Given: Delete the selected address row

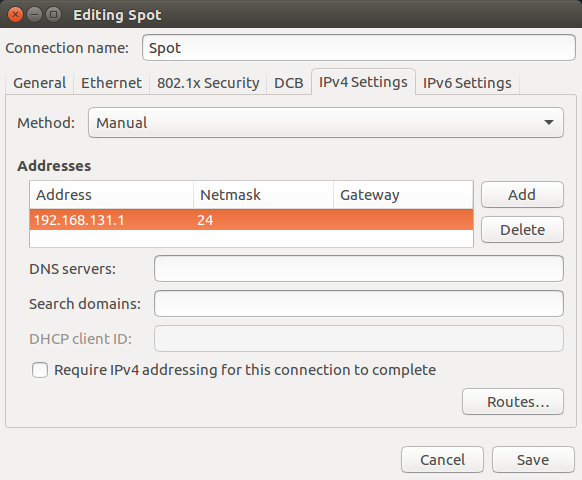Looking at the screenshot, I should (x=522, y=230).
